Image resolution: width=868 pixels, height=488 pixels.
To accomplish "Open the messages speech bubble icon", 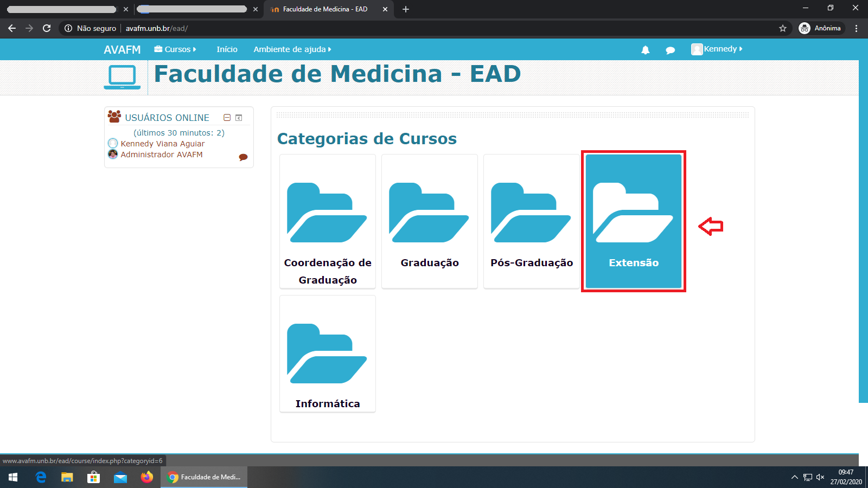I will tap(670, 50).
